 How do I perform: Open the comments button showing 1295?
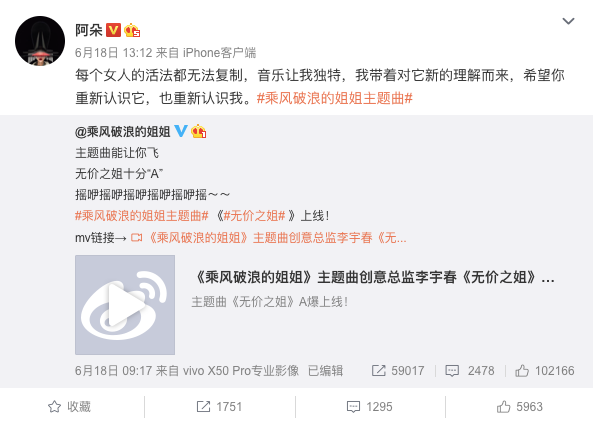coord(369,407)
